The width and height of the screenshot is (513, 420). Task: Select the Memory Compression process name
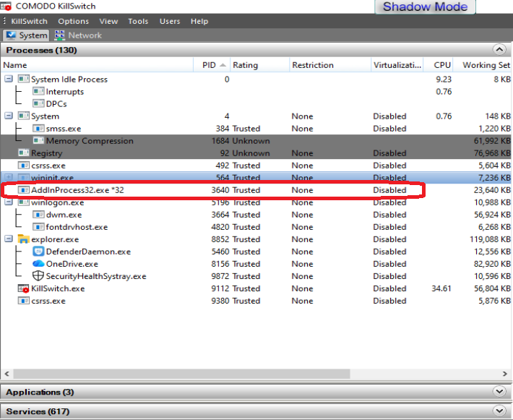click(x=90, y=141)
